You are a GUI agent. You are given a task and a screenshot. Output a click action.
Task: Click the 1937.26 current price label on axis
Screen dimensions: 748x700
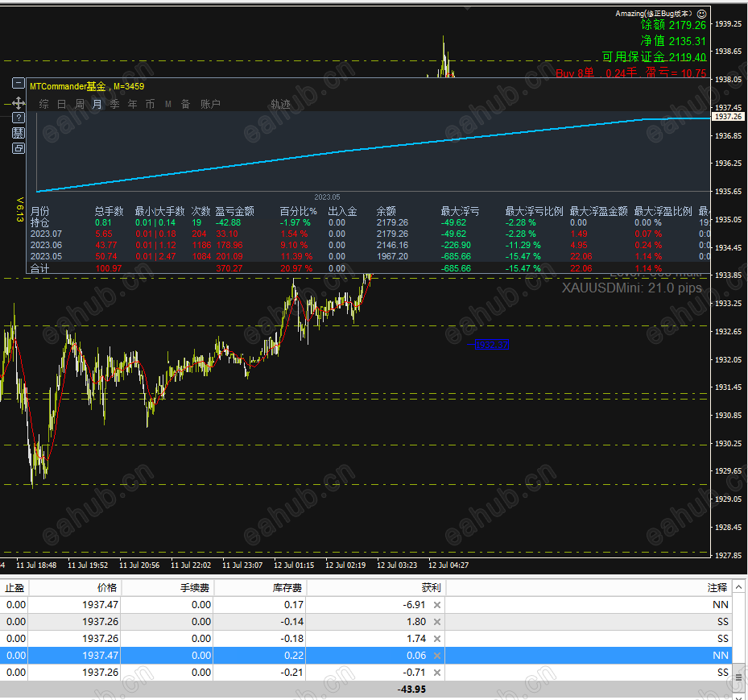point(728,117)
